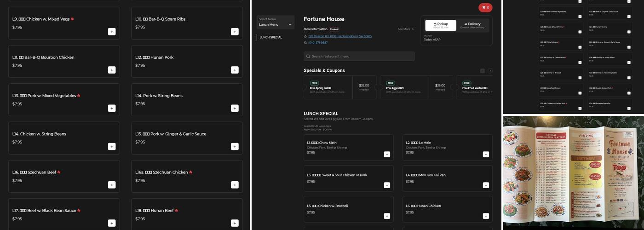Expand store info with See More
The width and height of the screenshot is (644, 230).
406,29
